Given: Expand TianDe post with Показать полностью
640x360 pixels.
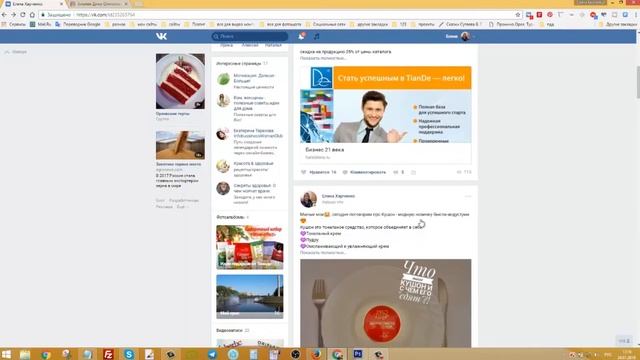Looking at the screenshot, I should pyautogui.click(x=323, y=58).
